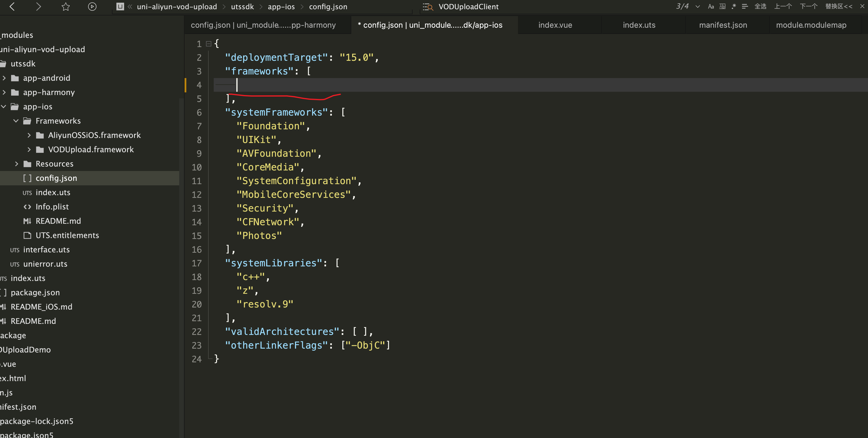Viewport: 868px width, 438px height.
Task: Expand the app-harmony folder chevron
Action: click(4, 92)
